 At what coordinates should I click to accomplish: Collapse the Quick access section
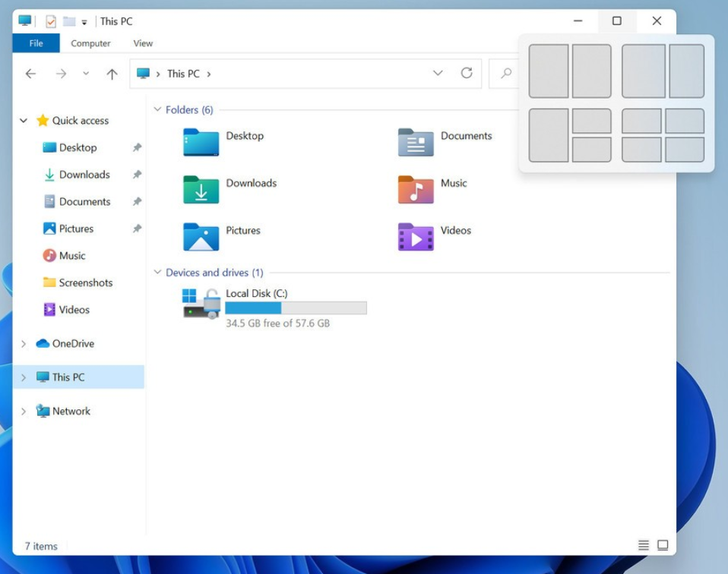click(22, 120)
